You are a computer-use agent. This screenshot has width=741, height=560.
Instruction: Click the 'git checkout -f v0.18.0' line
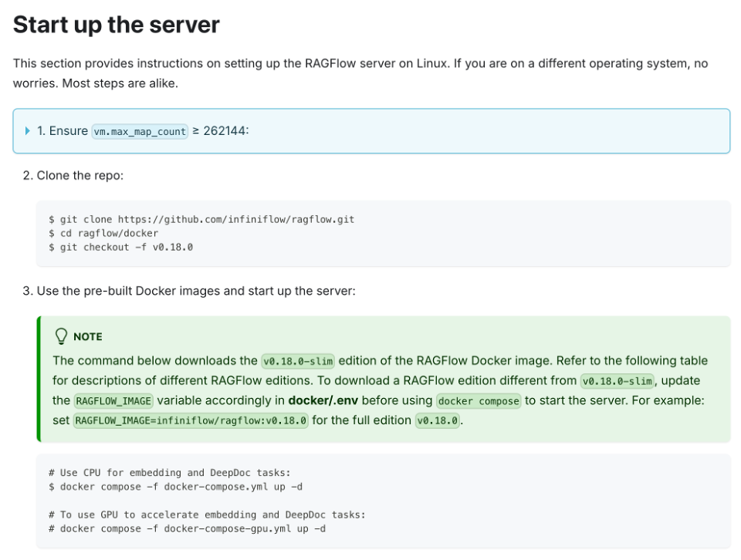(121, 247)
